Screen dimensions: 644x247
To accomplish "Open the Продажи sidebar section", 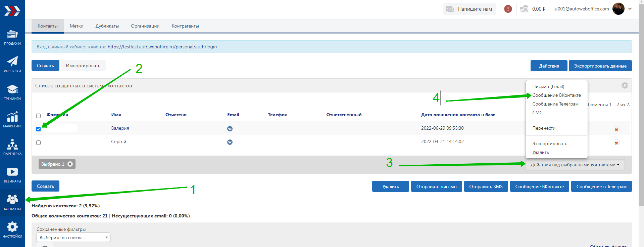I will point(12,38).
